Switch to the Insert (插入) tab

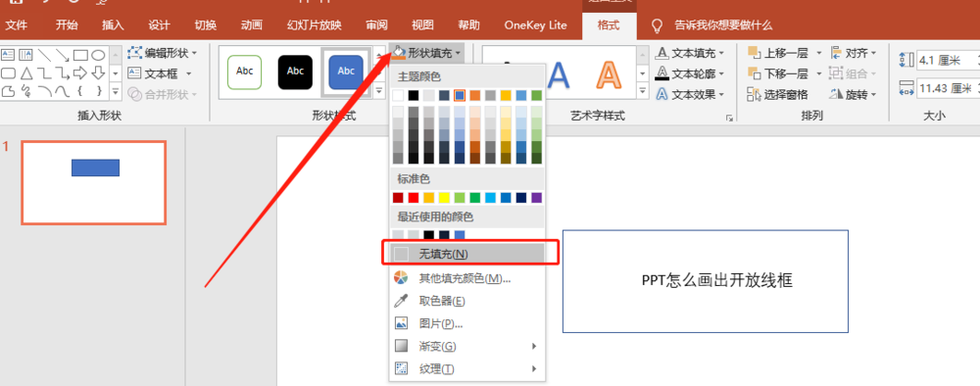(x=113, y=25)
